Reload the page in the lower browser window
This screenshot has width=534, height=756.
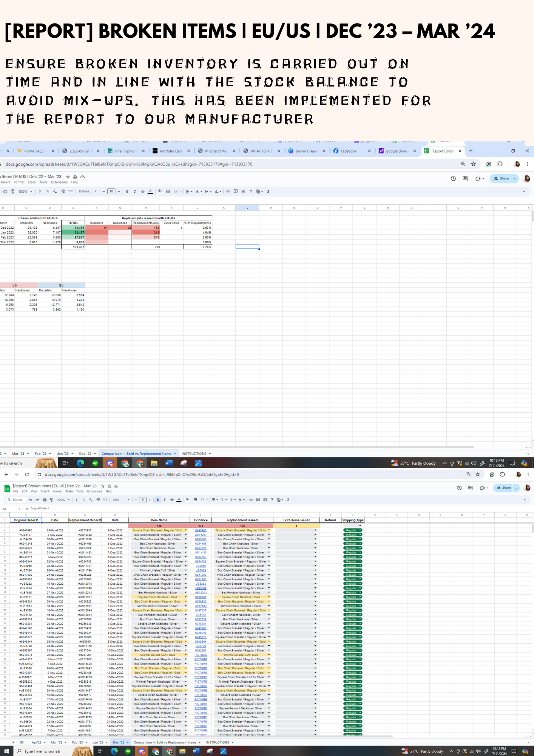27,474
